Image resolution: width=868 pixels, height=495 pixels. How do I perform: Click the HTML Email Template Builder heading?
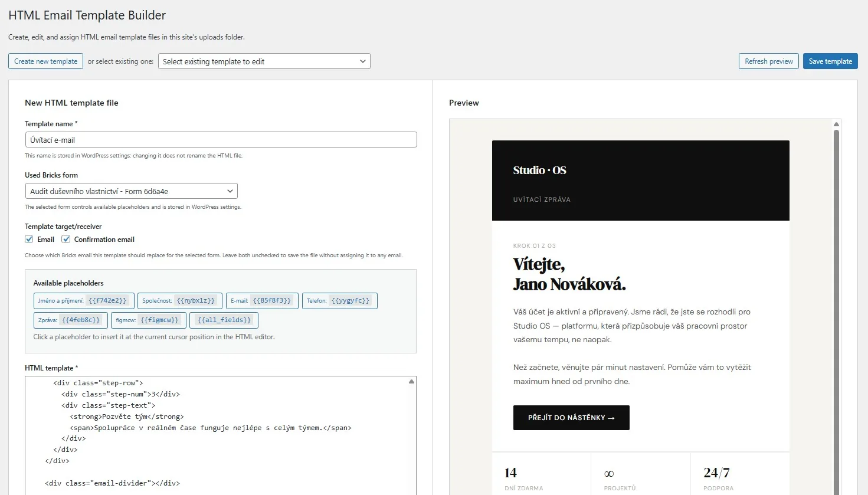[x=87, y=16]
